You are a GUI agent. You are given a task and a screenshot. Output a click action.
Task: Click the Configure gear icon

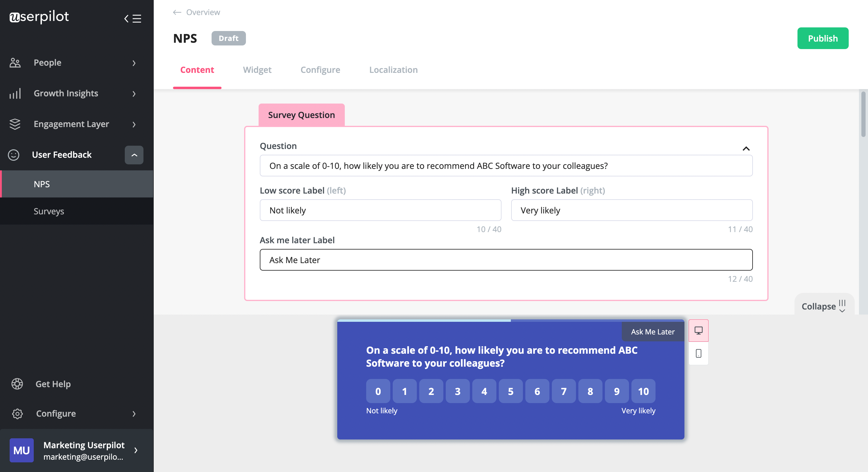click(x=17, y=414)
